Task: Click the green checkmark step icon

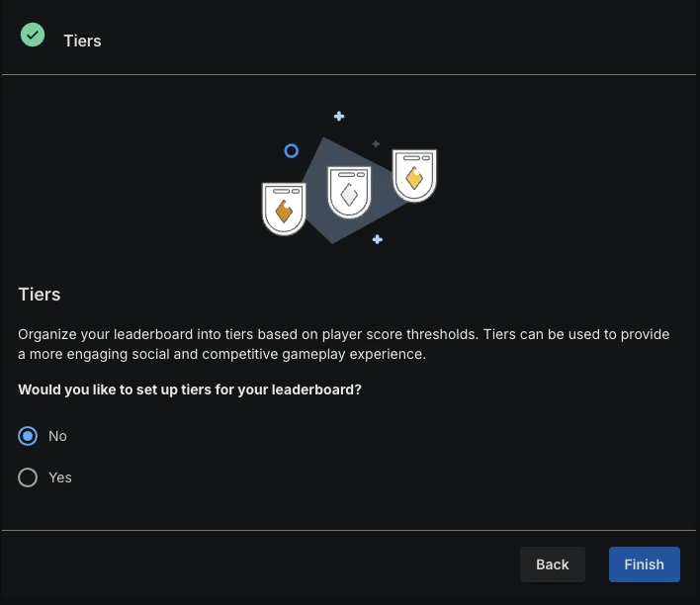Action: pyautogui.click(x=33, y=35)
